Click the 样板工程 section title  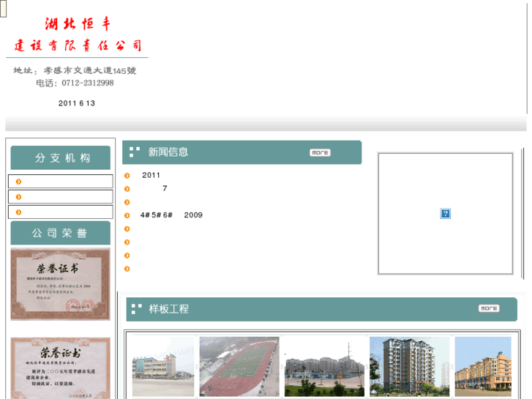click(168, 309)
